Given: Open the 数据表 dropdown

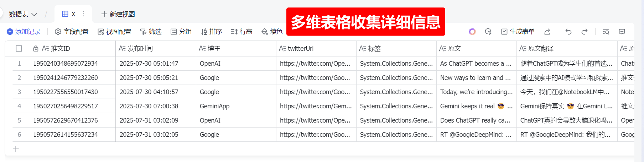Looking at the screenshot, I should [x=23, y=14].
